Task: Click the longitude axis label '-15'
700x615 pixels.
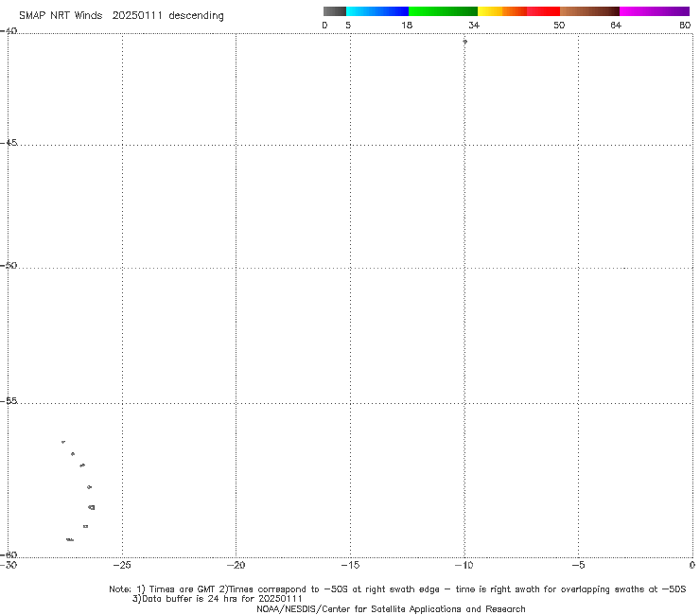Action: click(x=350, y=566)
